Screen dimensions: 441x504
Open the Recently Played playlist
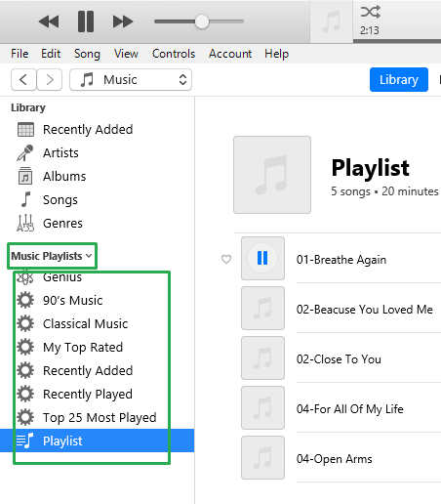(x=88, y=395)
